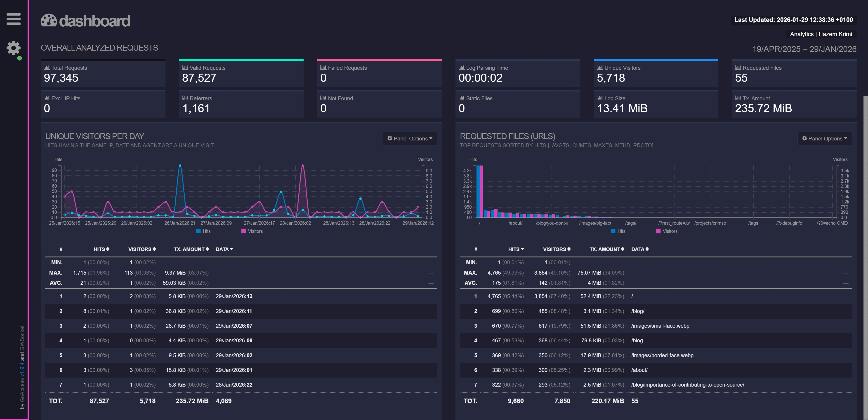868x420 pixels.
Task: Sort requested files table by TX. AMOUNT column
Action: [x=607, y=249]
